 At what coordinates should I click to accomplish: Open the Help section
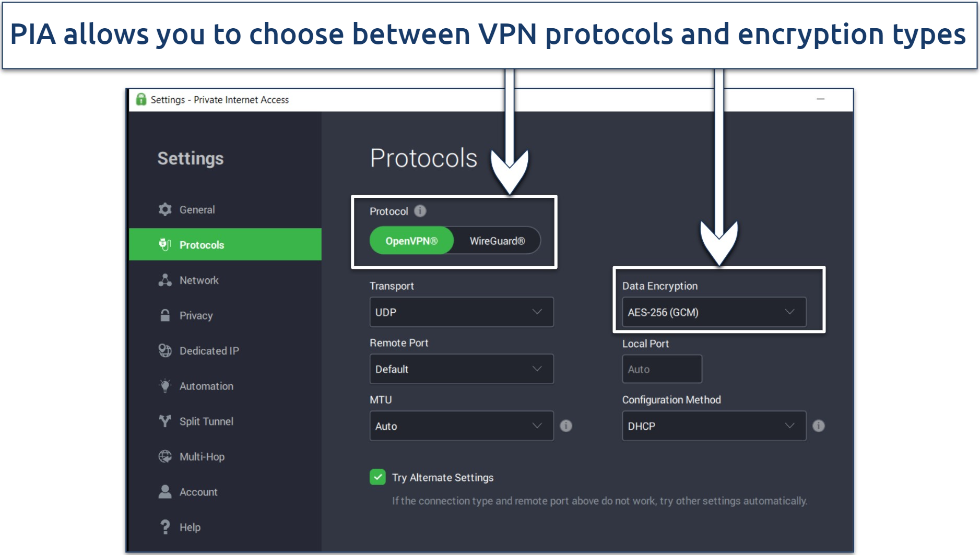coord(190,527)
